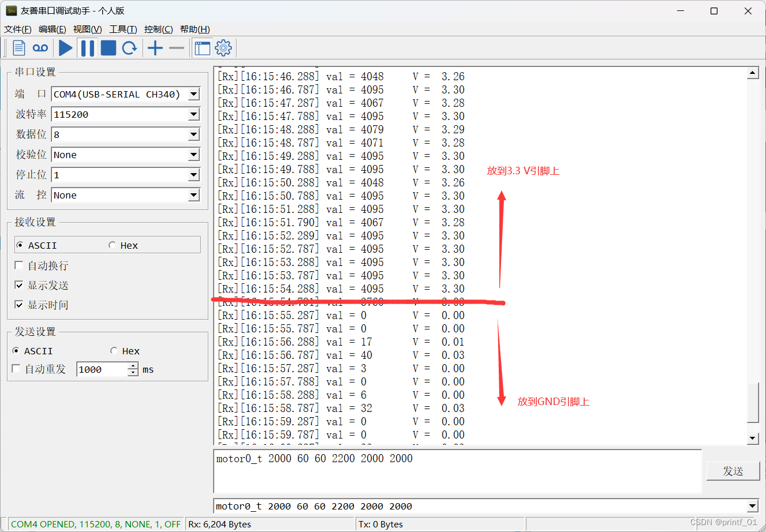Click the log line at 16:15:51.790
The width and height of the screenshot is (766, 532).
pos(341,222)
